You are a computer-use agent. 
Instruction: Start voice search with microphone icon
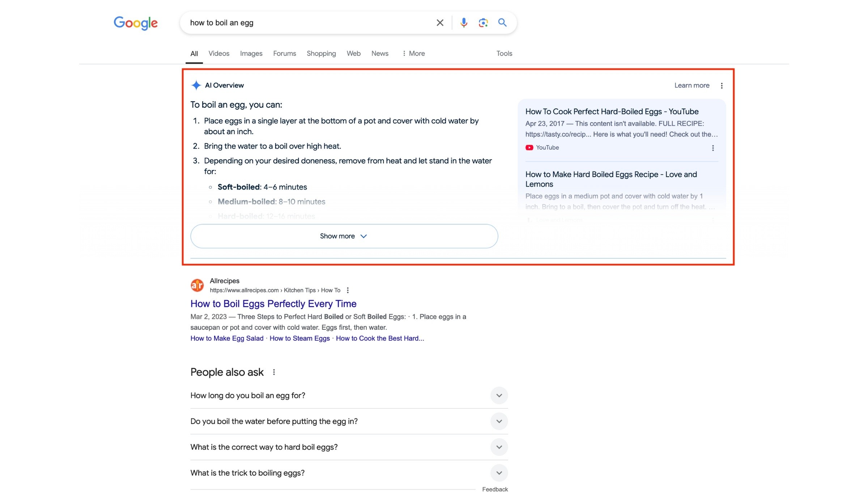(464, 23)
